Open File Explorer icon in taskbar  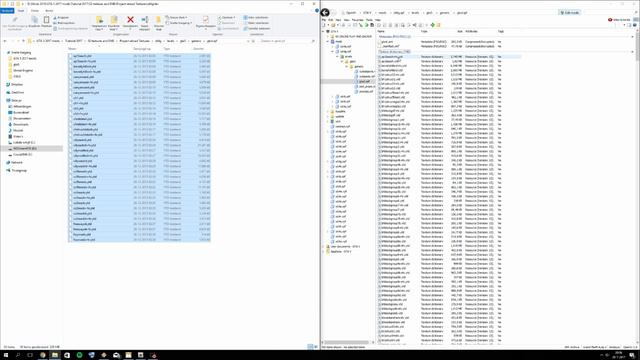pos(55,355)
